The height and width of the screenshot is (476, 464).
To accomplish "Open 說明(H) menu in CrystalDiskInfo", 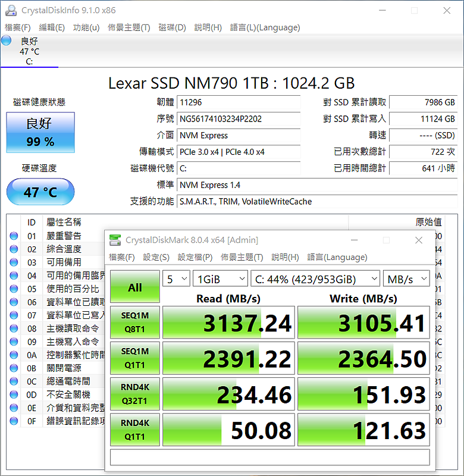I will [x=208, y=27].
